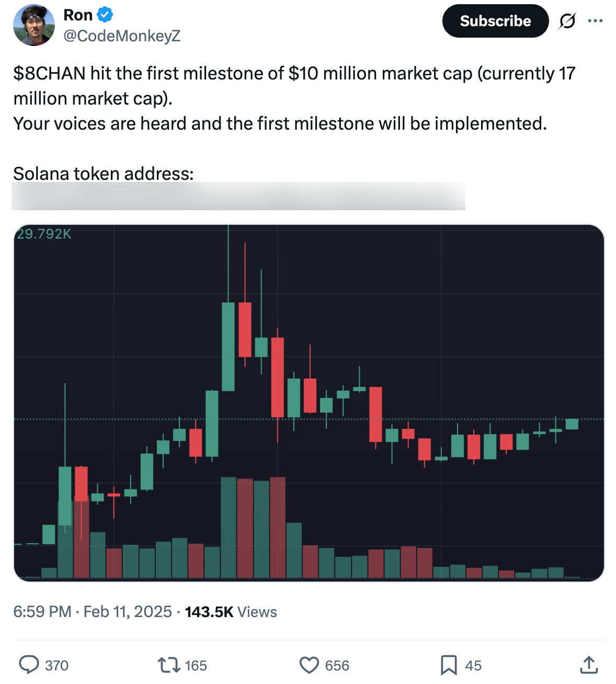The image size is (616, 684).
Task: Open the three-dot more options menu
Action: 595,21
